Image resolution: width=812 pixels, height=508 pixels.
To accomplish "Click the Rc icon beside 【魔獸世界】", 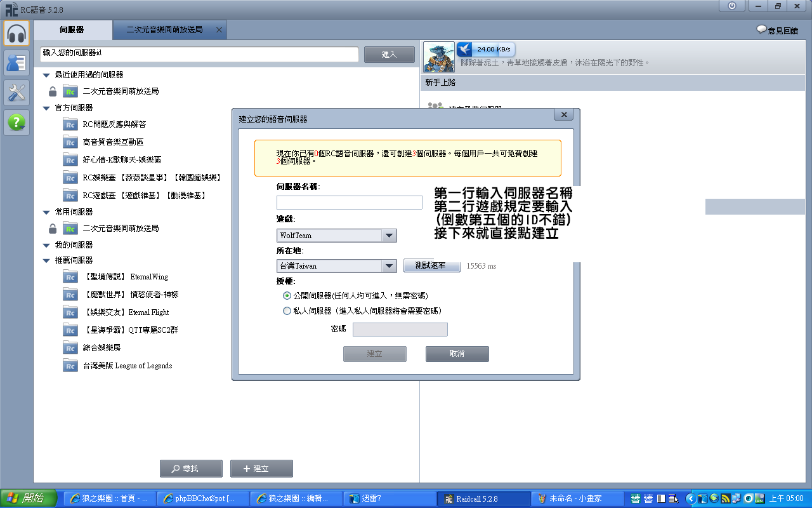I will pyautogui.click(x=70, y=295).
